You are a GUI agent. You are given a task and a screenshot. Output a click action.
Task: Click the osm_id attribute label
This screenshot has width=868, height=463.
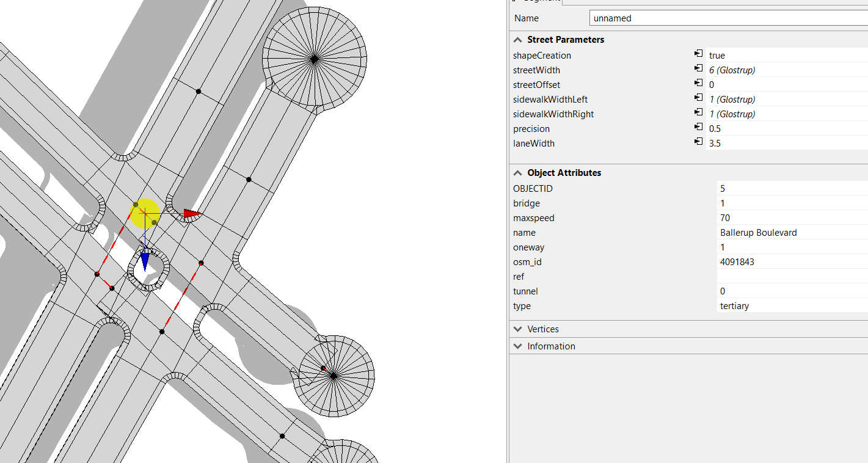[527, 262]
